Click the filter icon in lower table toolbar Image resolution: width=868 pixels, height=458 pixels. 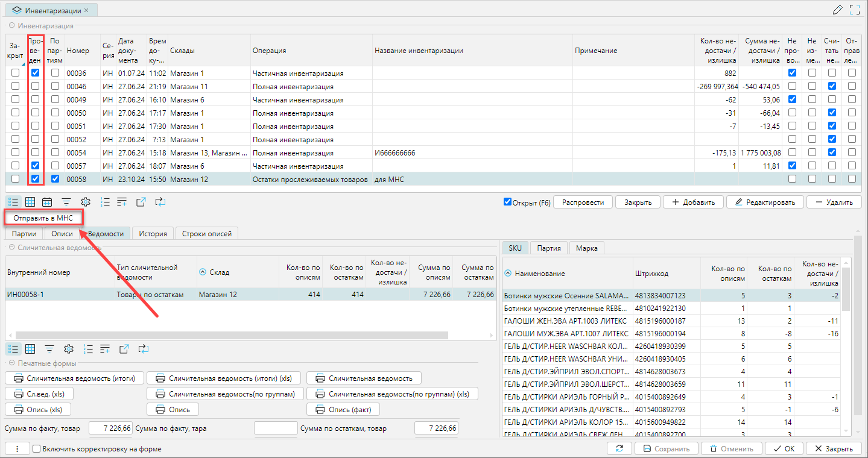pyautogui.click(x=49, y=349)
